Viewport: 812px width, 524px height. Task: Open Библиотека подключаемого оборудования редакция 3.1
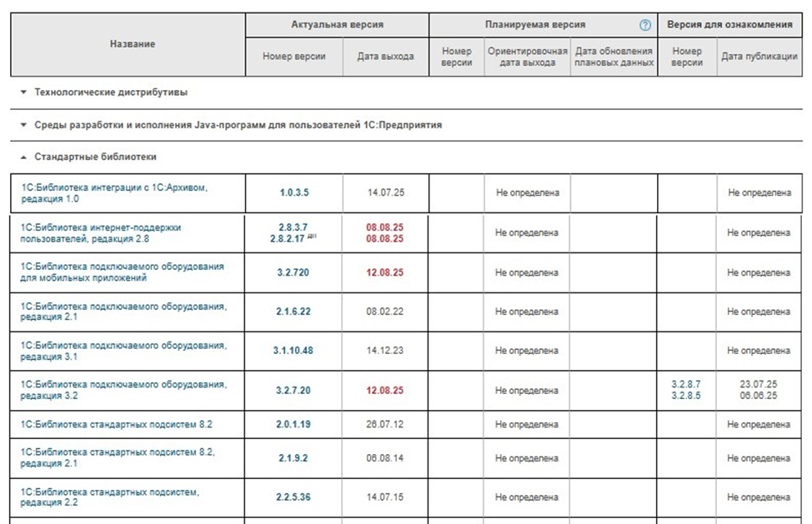tap(123, 351)
